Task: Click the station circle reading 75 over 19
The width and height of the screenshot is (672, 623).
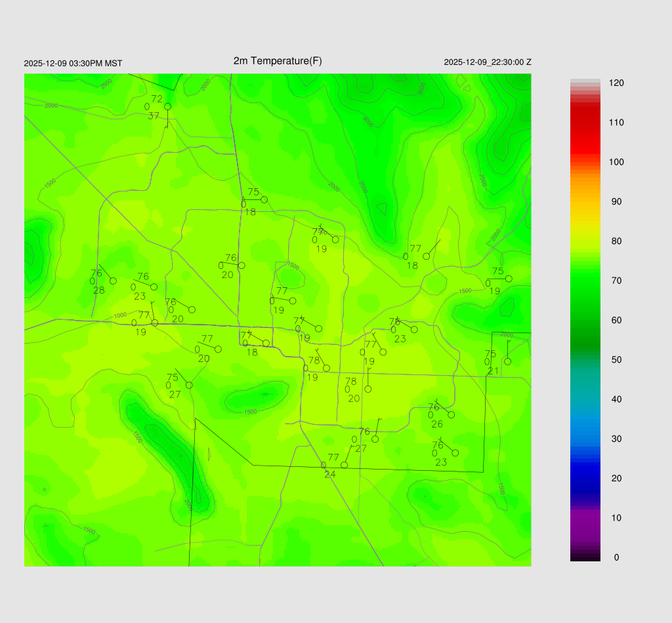Action: (x=509, y=279)
